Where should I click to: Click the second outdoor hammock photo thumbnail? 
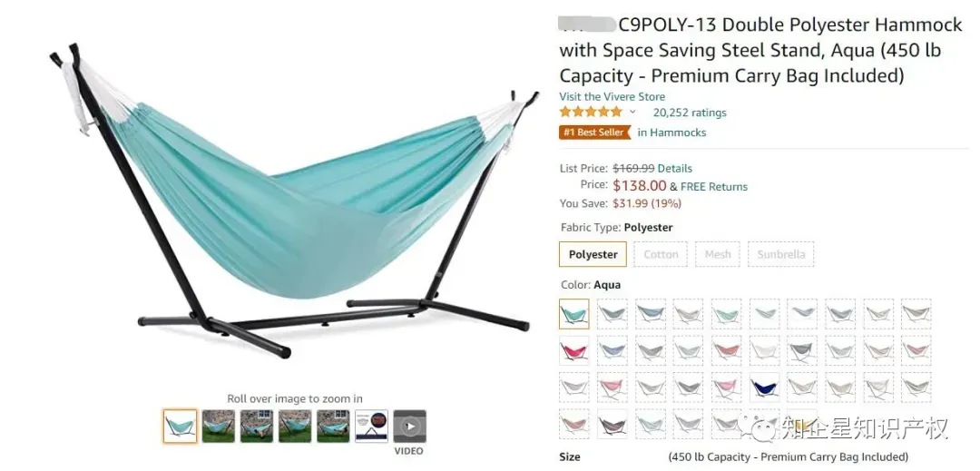257,426
